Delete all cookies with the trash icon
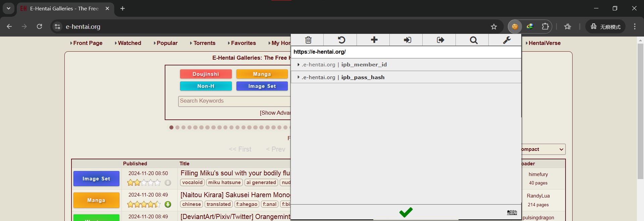 coord(308,40)
